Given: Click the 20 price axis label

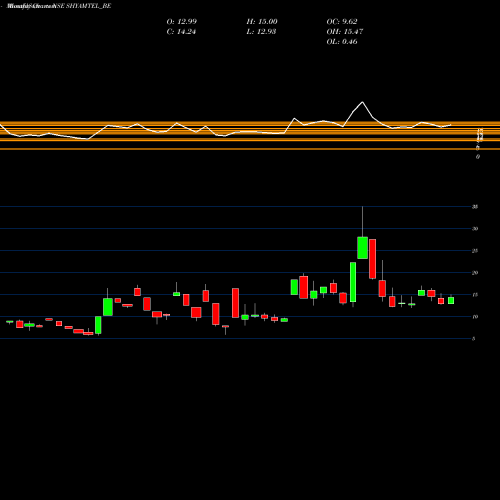Looking at the screenshot, I should (475, 273).
